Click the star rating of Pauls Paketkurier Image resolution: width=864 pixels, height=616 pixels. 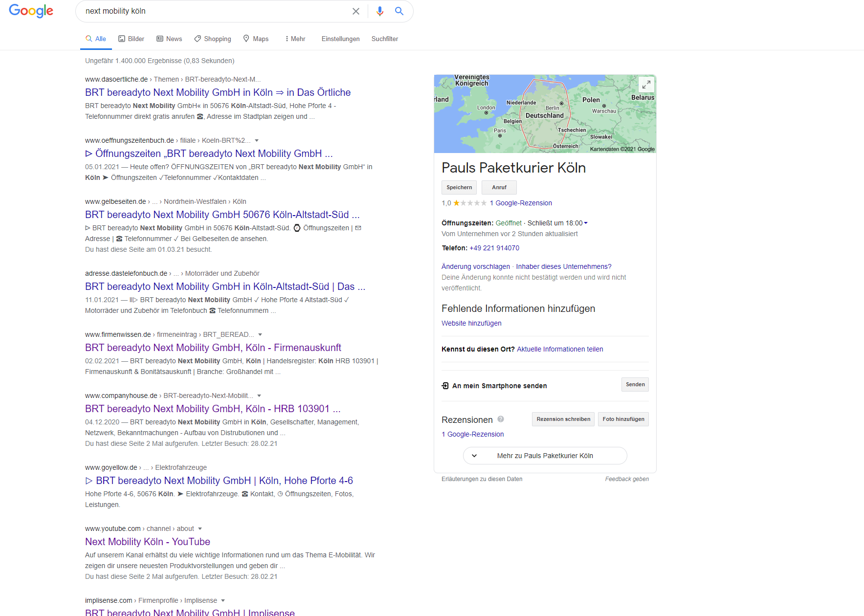(x=469, y=203)
